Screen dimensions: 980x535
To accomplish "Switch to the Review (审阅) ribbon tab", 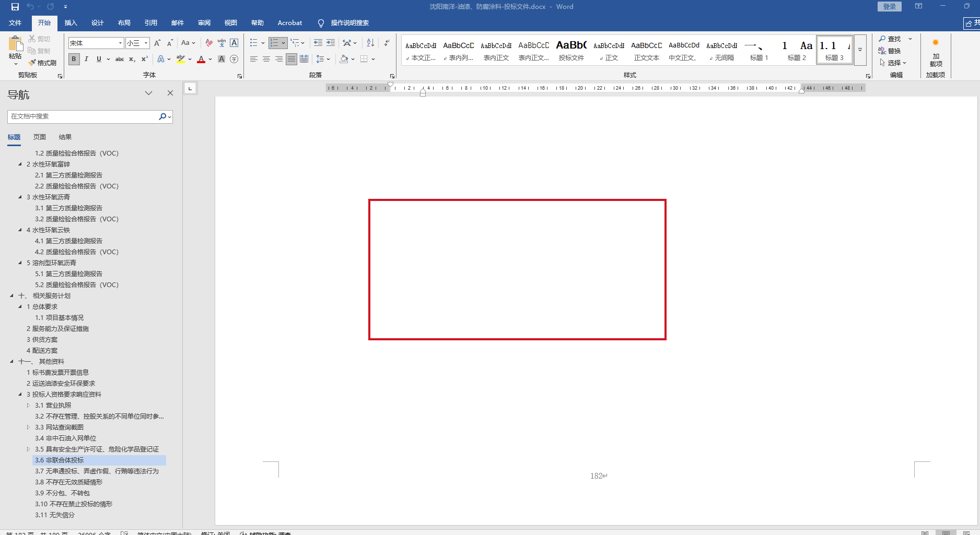I will pyautogui.click(x=204, y=23).
